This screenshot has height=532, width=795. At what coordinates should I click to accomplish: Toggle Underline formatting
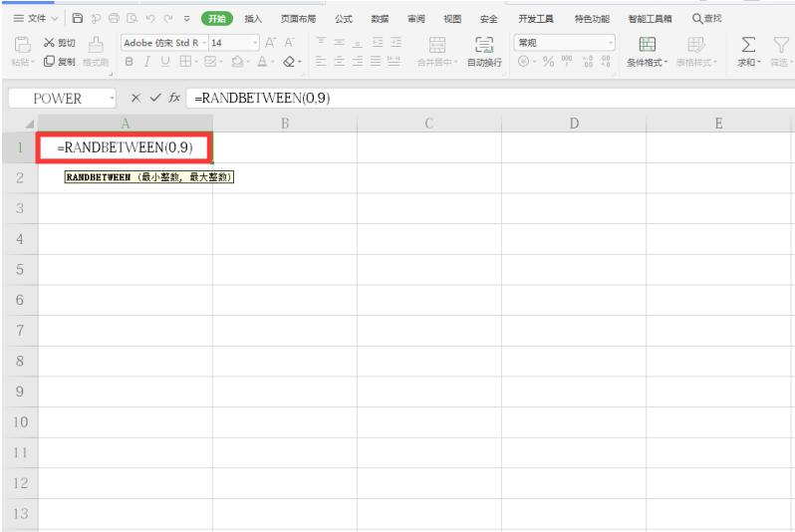tap(164, 62)
